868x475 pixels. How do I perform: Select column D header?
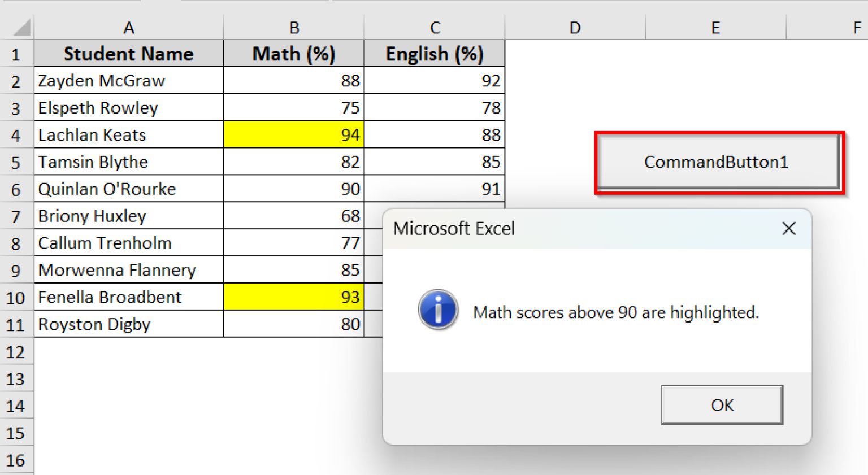(575, 28)
